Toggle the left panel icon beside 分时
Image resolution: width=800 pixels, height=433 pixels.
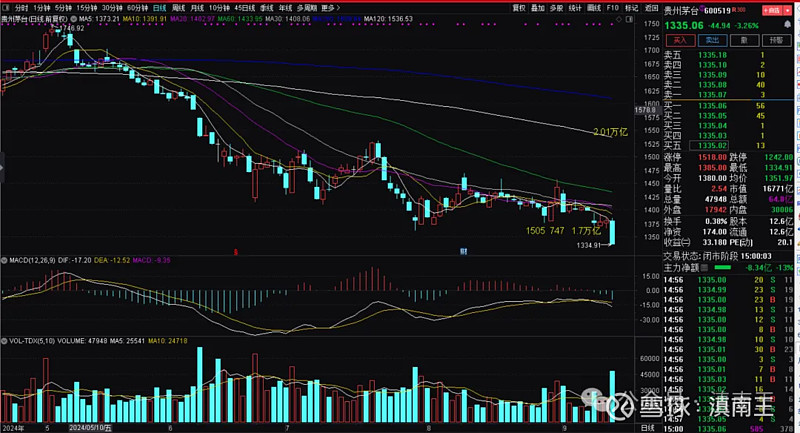coord(6,8)
